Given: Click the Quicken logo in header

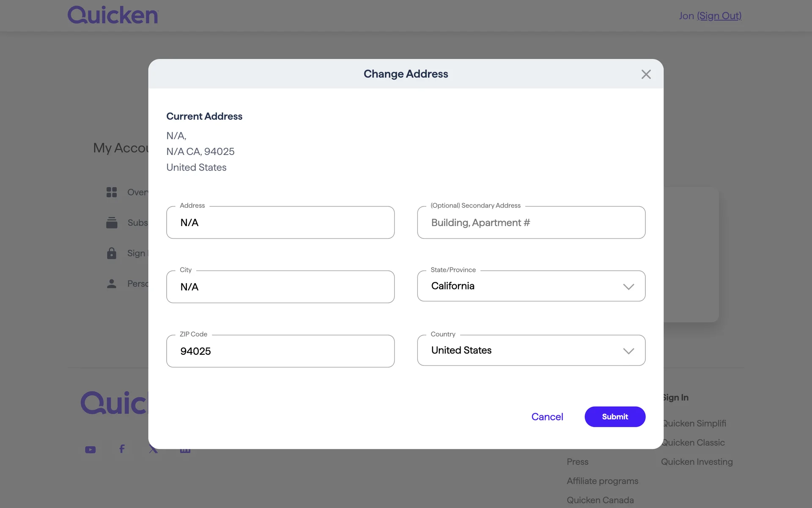Looking at the screenshot, I should [x=113, y=15].
